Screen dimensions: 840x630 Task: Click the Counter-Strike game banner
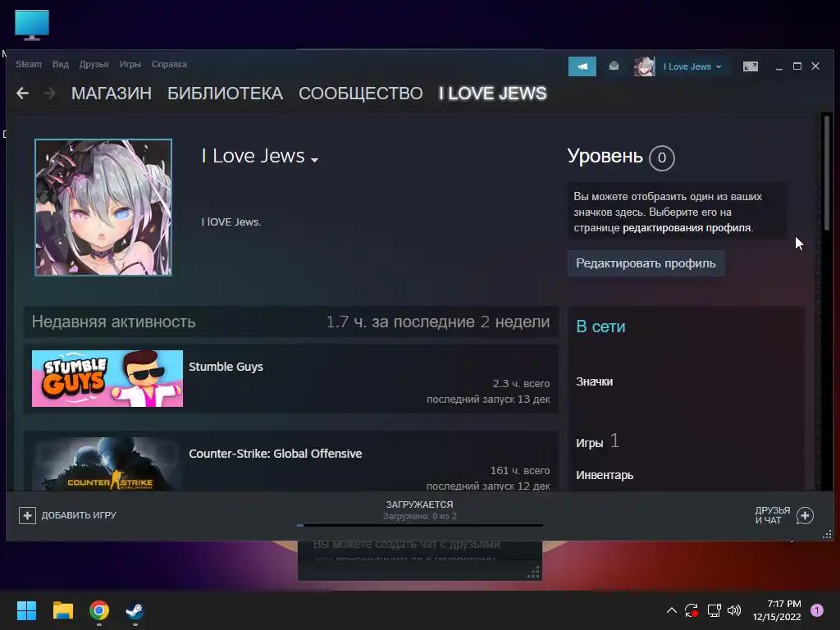[107, 464]
